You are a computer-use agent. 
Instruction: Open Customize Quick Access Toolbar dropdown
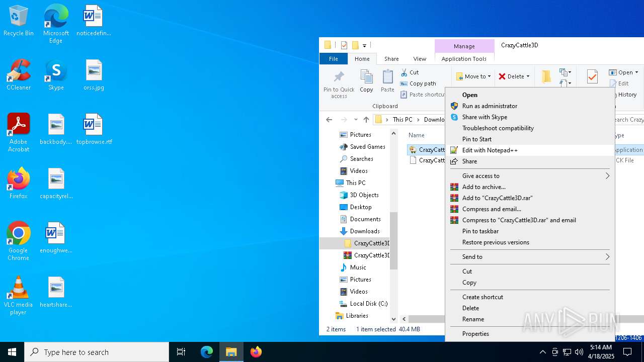(x=364, y=45)
